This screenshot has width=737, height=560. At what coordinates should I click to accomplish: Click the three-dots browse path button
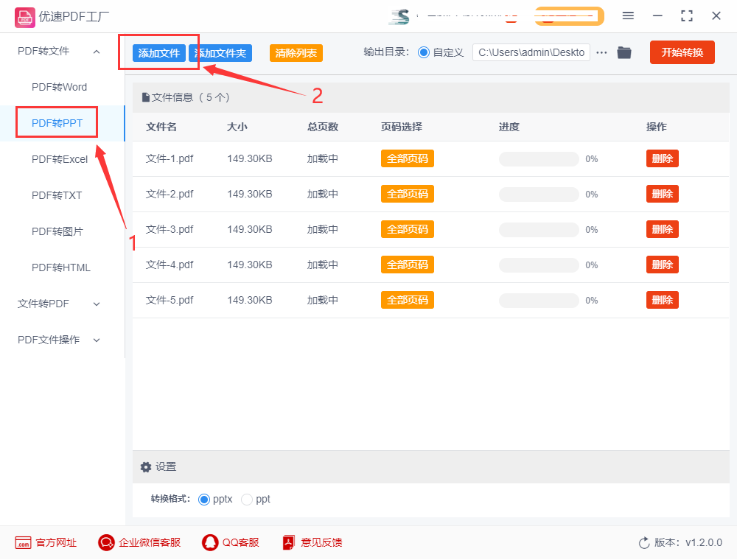(601, 52)
